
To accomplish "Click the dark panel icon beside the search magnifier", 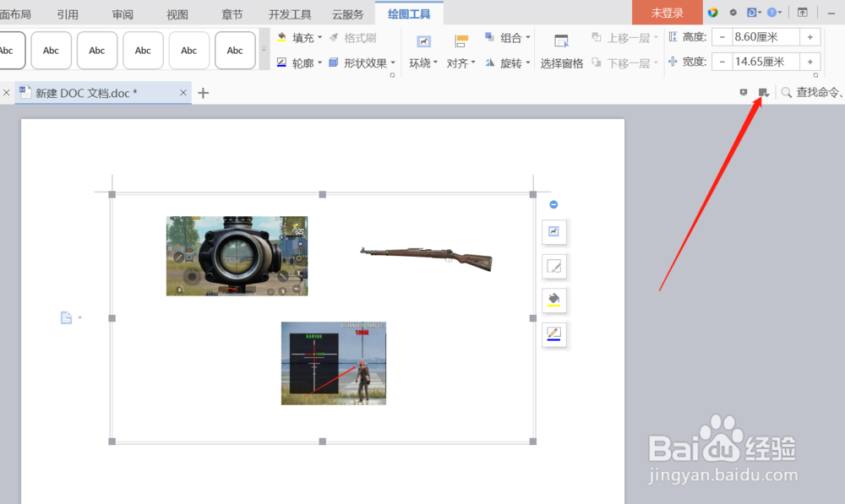I will coord(764,93).
